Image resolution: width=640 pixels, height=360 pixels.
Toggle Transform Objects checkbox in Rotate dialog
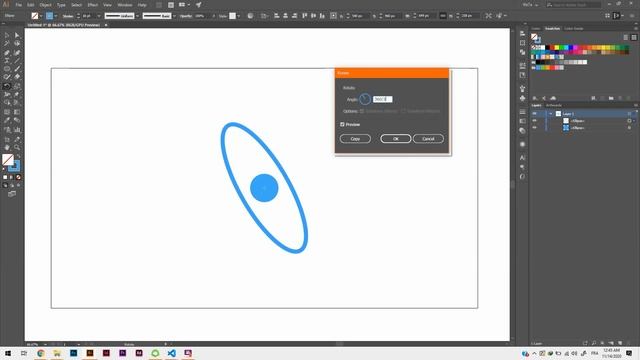362,111
